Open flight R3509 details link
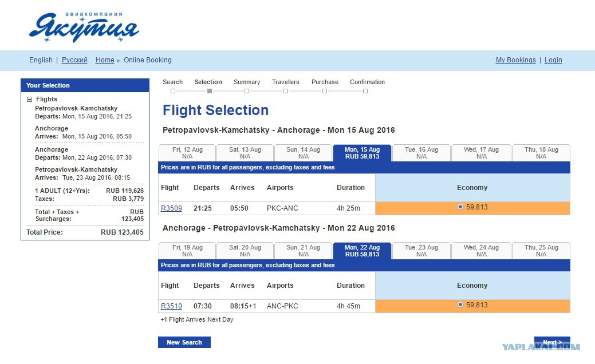This screenshot has width=595, height=364. (171, 208)
